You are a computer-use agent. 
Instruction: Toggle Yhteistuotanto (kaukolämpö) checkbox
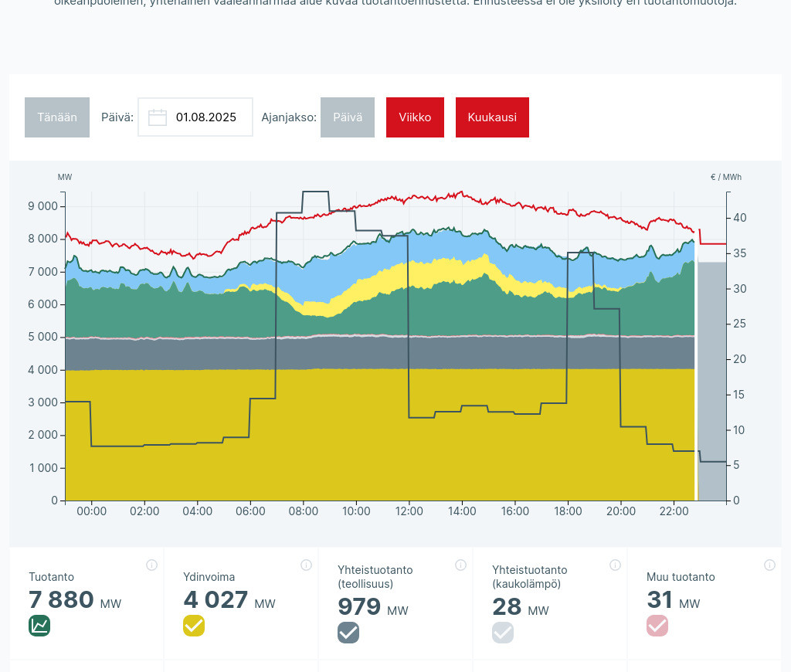click(x=503, y=633)
